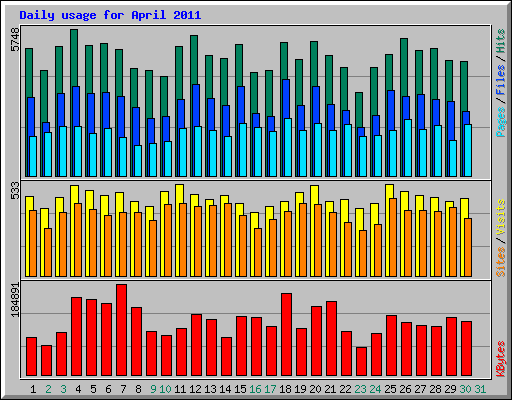Screen dimensions: 512x400
Task: Click weekend day label 10
Action: point(165,389)
